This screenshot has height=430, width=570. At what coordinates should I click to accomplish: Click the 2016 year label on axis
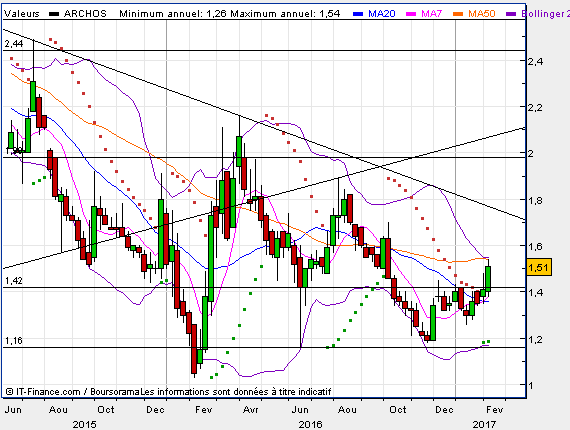(x=310, y=424)
